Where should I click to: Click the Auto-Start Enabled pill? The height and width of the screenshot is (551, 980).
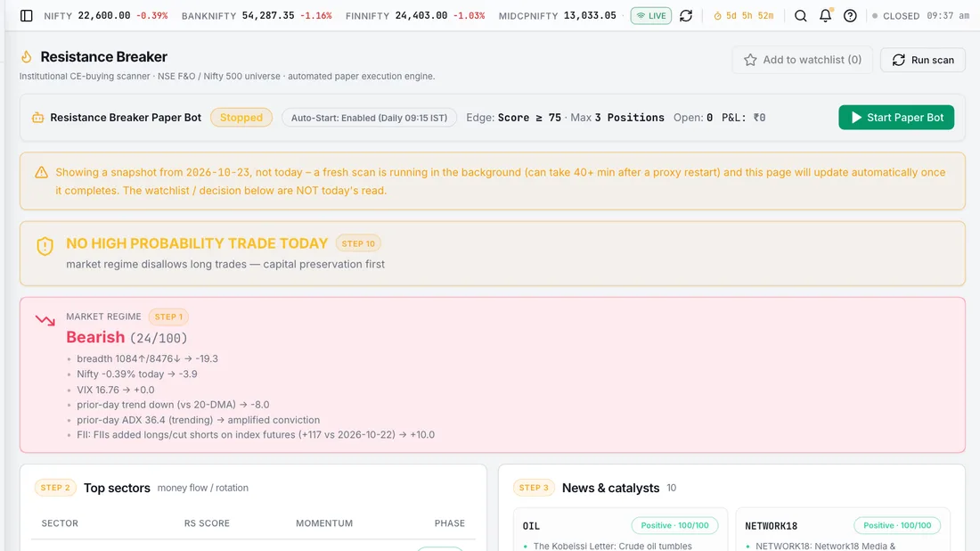370,118
